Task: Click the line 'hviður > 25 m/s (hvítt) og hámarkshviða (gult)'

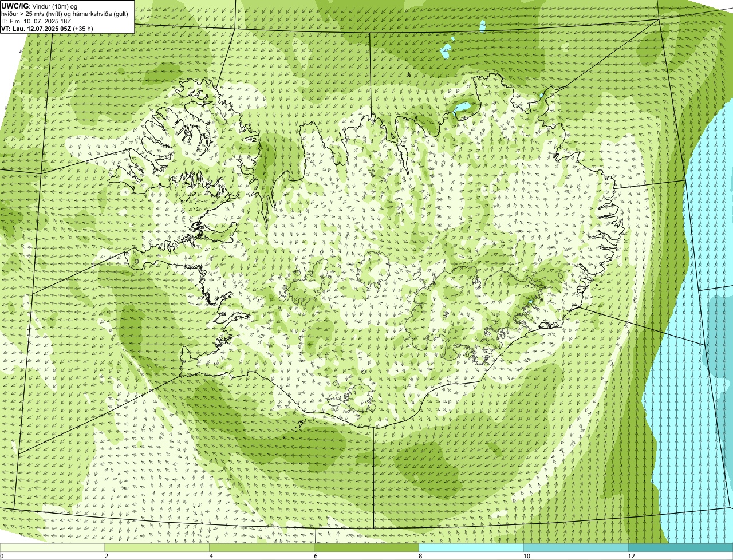Action: [64, 14]
